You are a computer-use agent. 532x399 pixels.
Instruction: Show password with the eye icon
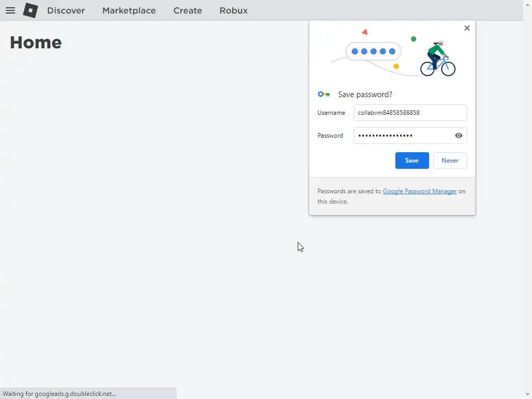click(x=458, y=136)
